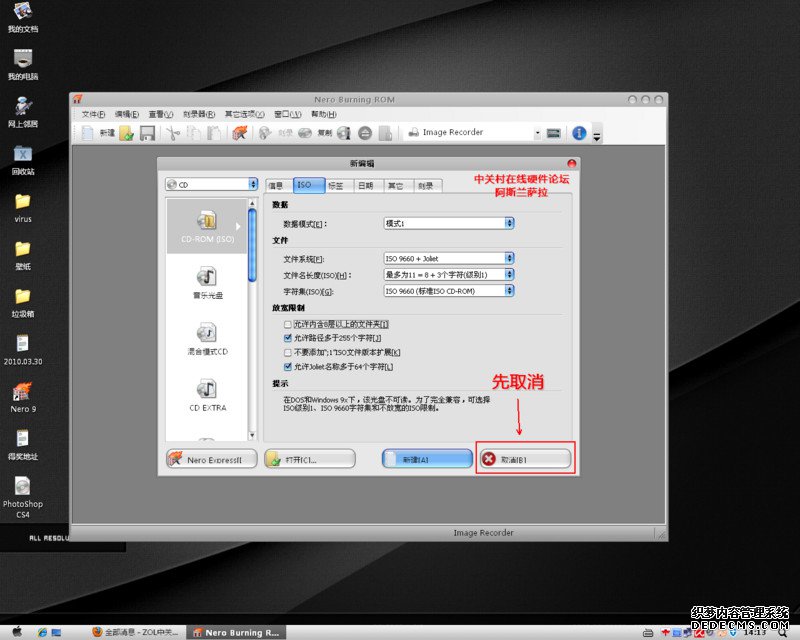Open the file name length dropdown
The height and width of the screenshot is (640, 800).
[x=448, y=275]
